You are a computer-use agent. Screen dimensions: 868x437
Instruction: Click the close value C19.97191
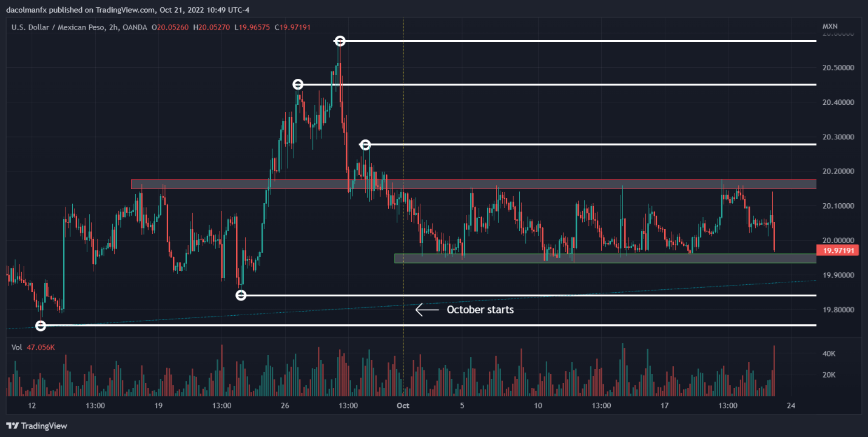pos(292,27)
